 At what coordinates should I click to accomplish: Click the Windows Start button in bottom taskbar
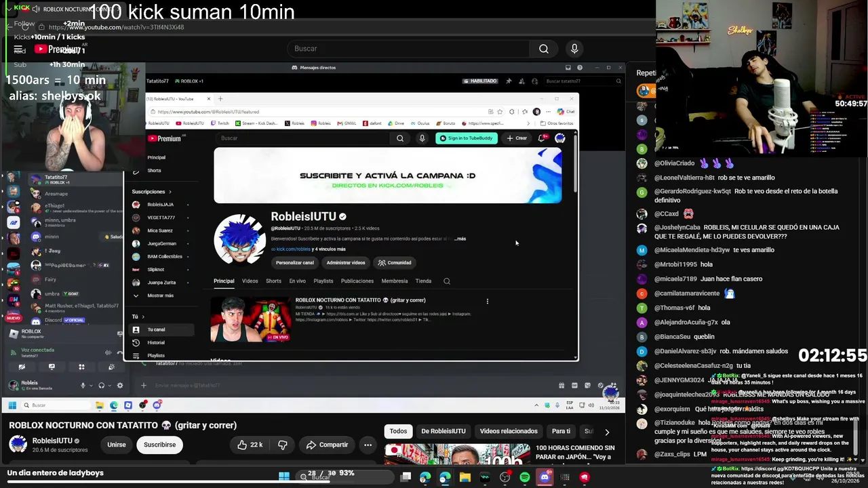tap(284, 477)
